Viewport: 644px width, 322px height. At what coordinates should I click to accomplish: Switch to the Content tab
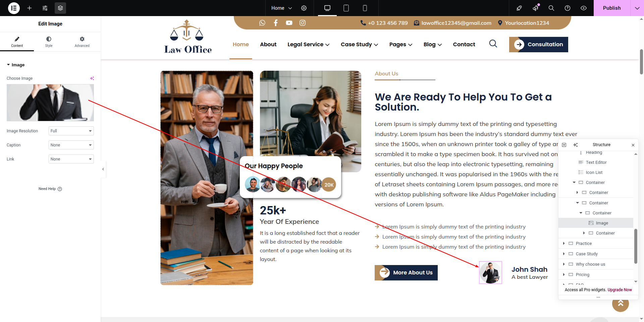pyautogui.click(x=17, y=42)
